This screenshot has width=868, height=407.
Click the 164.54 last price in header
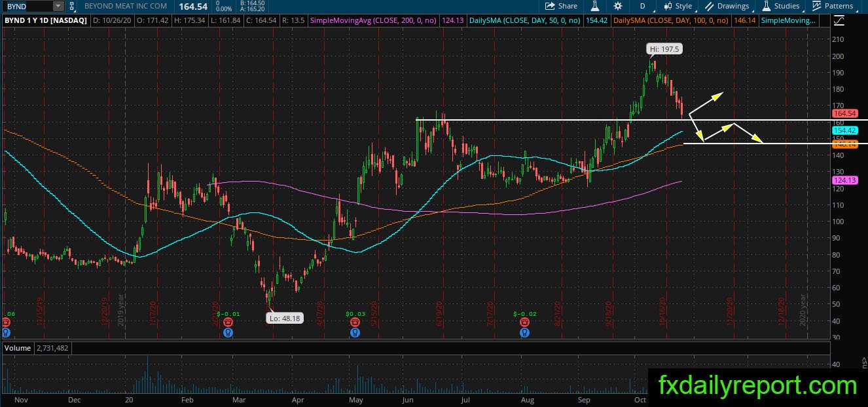[x=193, y=6]
